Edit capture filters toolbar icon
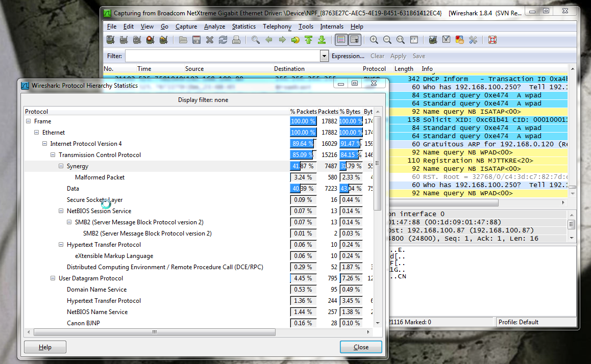 (433, 40)
